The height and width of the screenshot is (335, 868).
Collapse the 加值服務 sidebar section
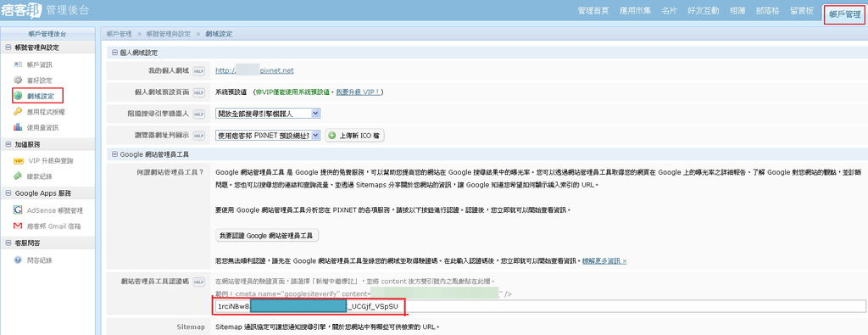[8, 144]
